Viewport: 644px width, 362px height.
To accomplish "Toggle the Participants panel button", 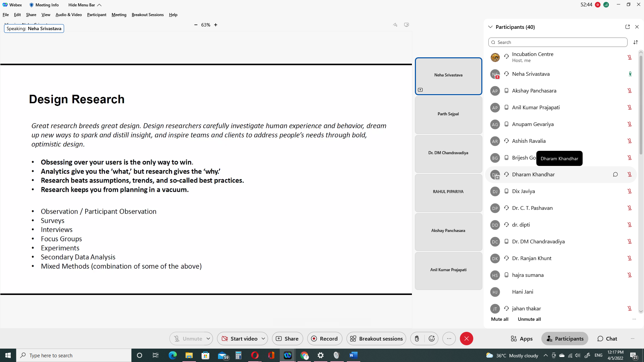I will pos(565,339).
